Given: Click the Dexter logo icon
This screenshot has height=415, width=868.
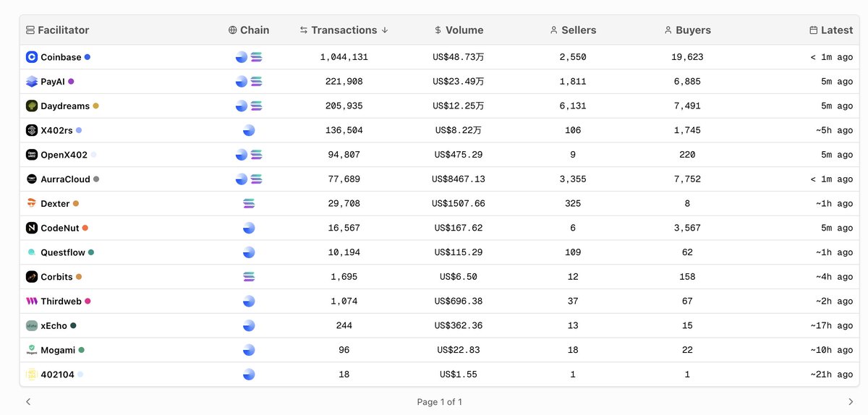Looking at the screenshot, I should point(32,204).
